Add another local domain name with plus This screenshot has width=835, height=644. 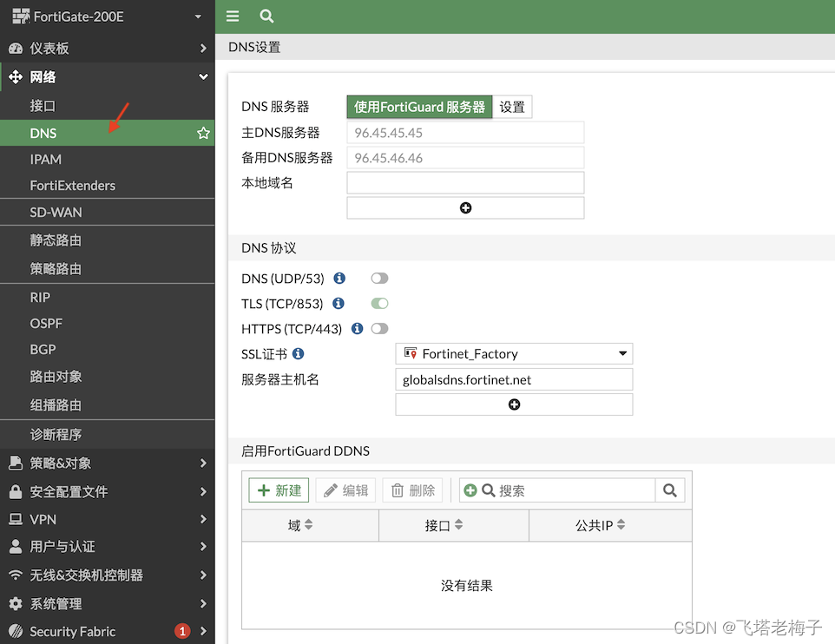(x=465, y=207)
